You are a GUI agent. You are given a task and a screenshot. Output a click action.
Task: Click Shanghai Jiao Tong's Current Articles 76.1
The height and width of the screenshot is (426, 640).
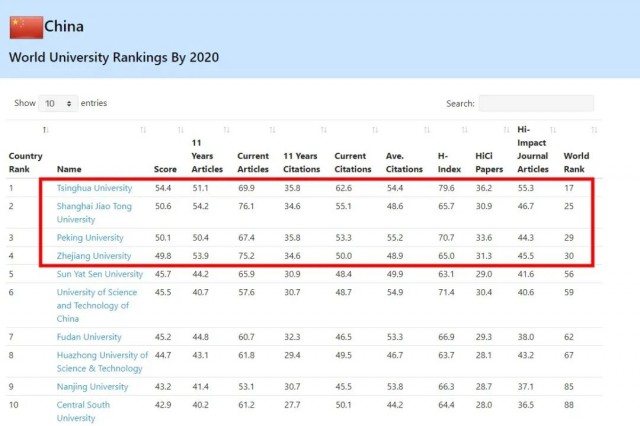point(246,206)
